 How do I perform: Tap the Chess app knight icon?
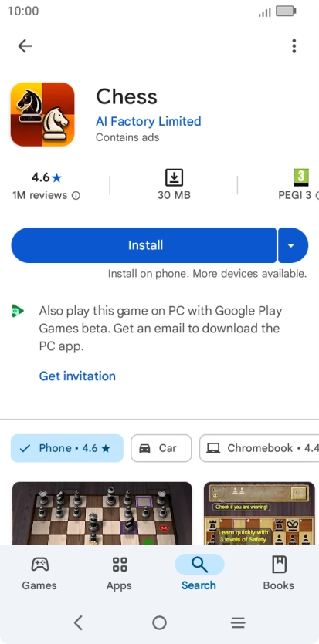42,115
